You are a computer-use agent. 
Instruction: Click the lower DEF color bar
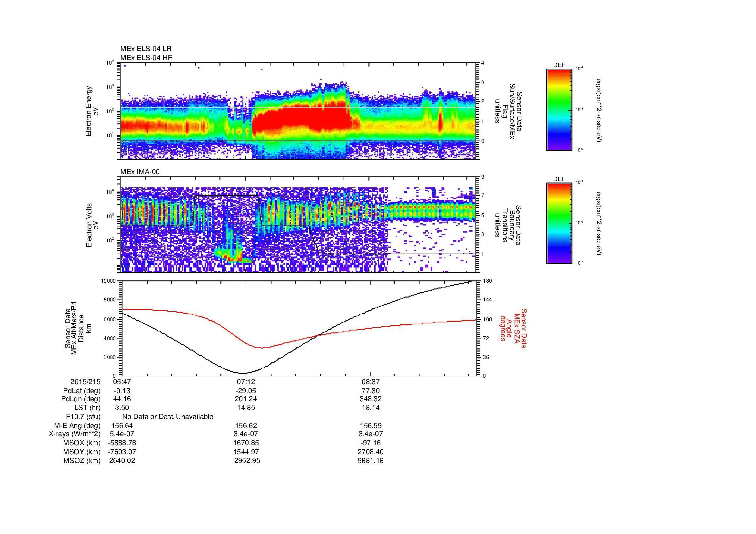[559, 224]
